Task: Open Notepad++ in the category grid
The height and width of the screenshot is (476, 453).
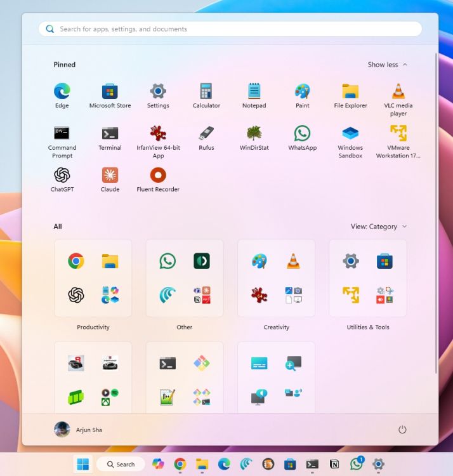Action: click(167, 397)
